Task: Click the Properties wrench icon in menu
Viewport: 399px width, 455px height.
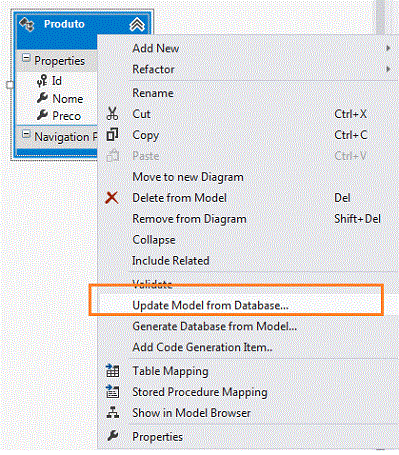Action: [x=113, y=436]
